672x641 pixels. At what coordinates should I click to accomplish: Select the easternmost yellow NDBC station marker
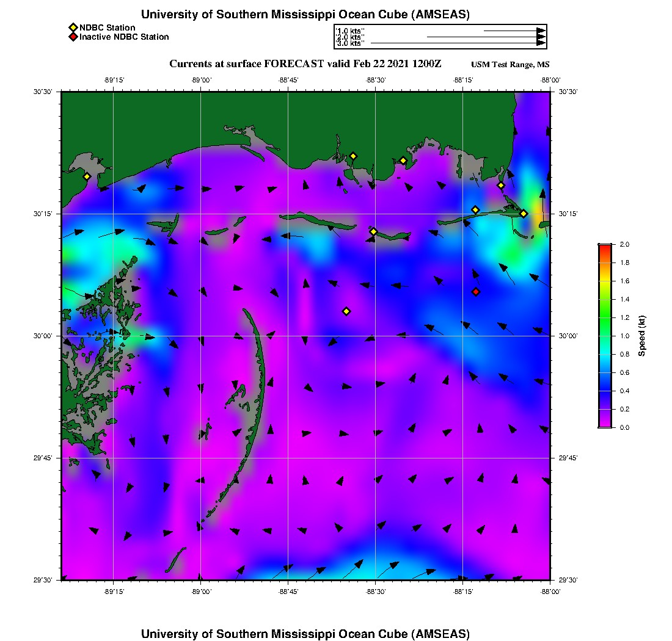pos(524,214)
